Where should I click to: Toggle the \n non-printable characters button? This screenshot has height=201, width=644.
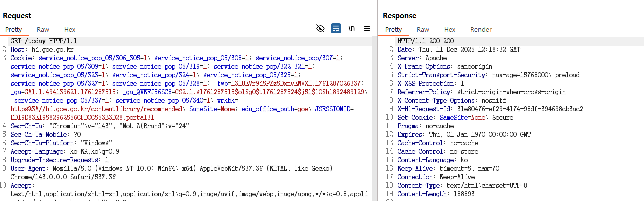(352, 29)
